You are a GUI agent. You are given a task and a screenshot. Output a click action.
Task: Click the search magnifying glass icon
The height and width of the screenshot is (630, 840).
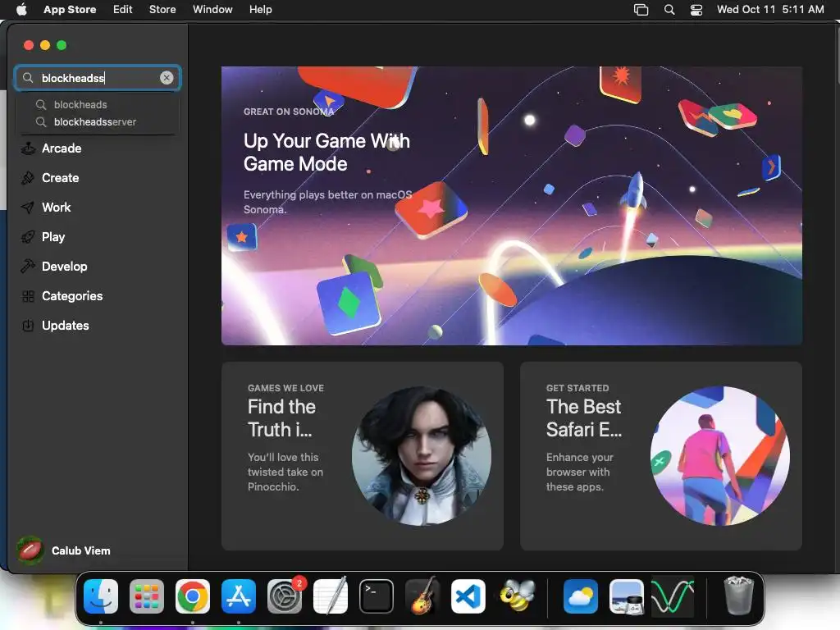(x=28, y=78)
